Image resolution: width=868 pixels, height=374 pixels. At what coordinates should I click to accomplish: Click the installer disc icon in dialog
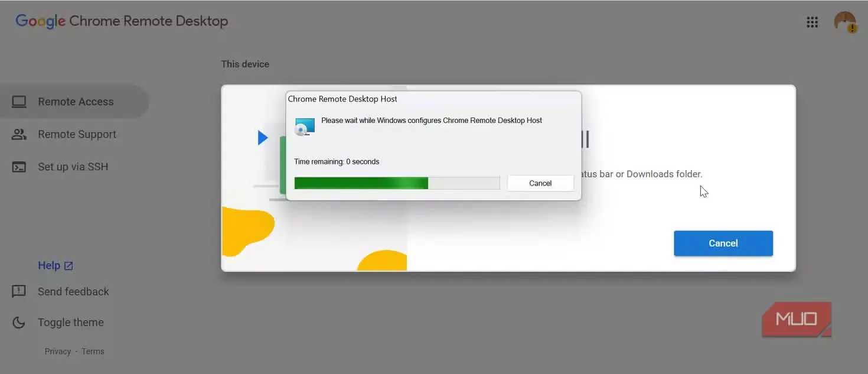coord(305,127)
